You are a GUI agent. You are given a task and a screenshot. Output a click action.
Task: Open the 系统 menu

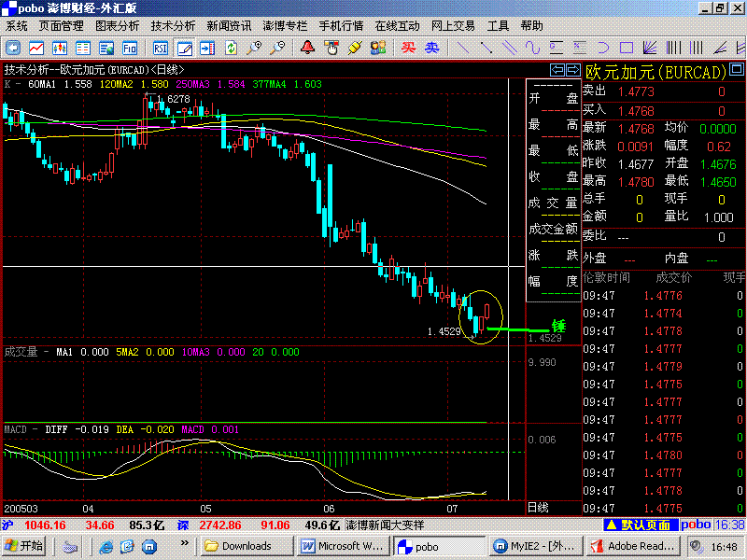[17, 26]
